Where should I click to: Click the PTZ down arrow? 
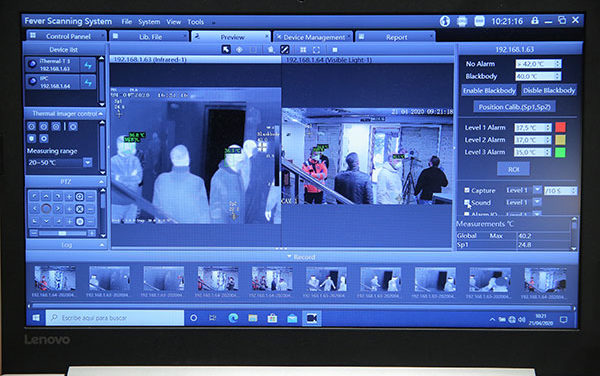(x=46, y=221)
